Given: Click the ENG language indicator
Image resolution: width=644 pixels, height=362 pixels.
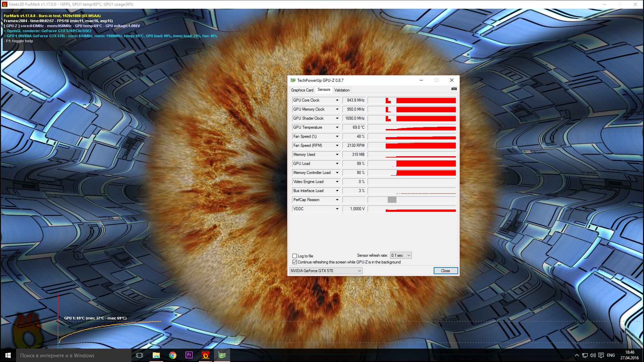Looking at the screenshot, I should point(610,355).
